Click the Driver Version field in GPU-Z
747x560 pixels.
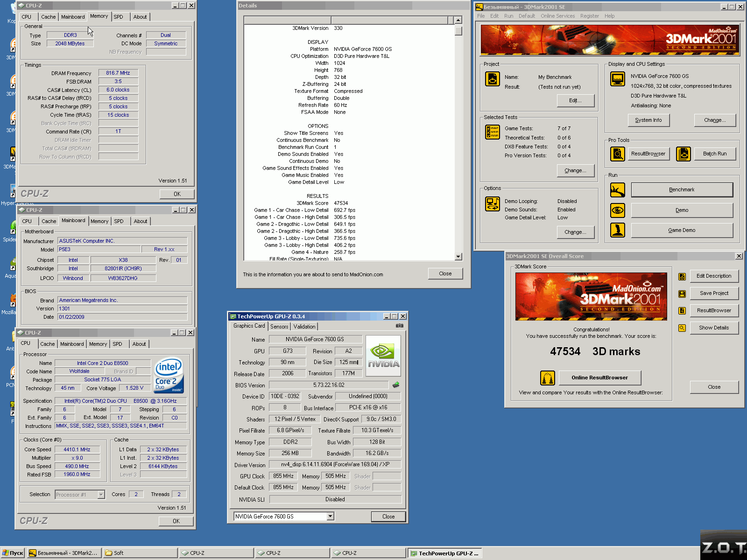(x=335, y=464)
